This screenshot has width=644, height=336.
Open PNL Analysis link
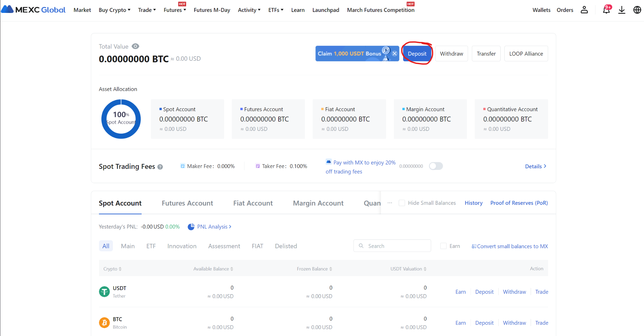(214, 227)
